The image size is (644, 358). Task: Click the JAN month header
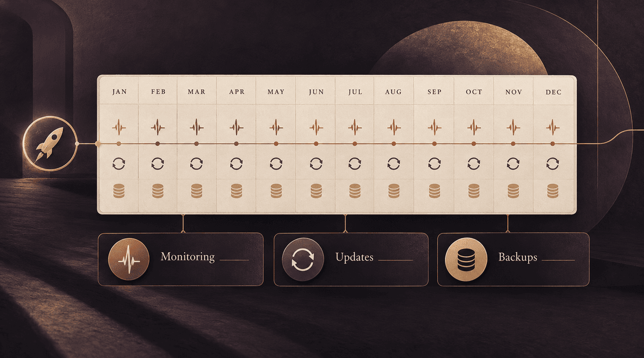[x=120, y=92]
